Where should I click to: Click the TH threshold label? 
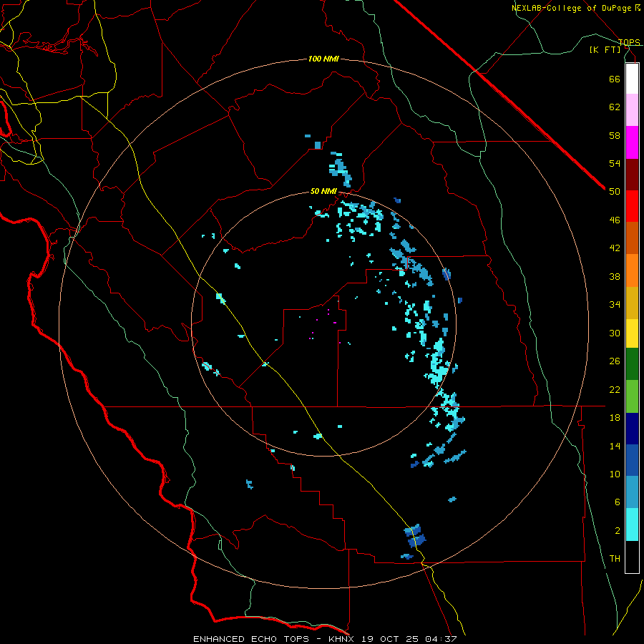615,559
